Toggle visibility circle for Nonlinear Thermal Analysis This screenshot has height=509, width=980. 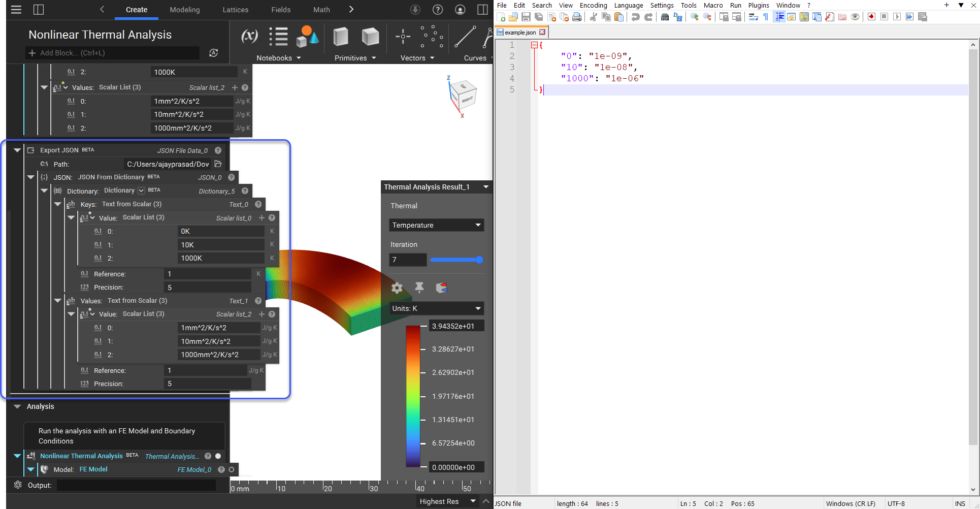[x=218, y=456]
